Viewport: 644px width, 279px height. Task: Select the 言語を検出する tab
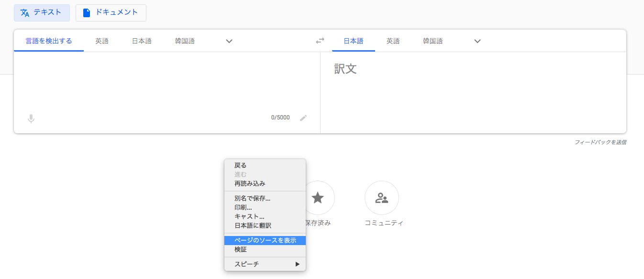(x=48, y=41)
